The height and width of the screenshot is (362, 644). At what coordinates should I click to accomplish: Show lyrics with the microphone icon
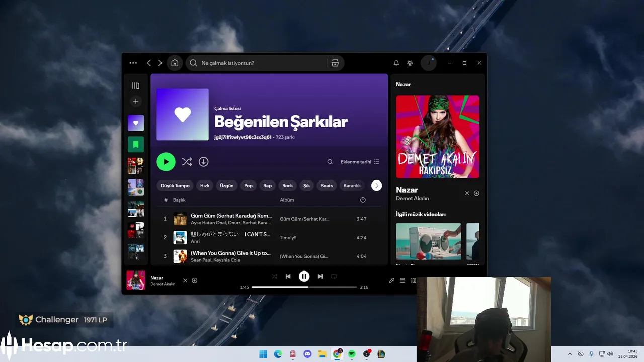tap(392, 280)
